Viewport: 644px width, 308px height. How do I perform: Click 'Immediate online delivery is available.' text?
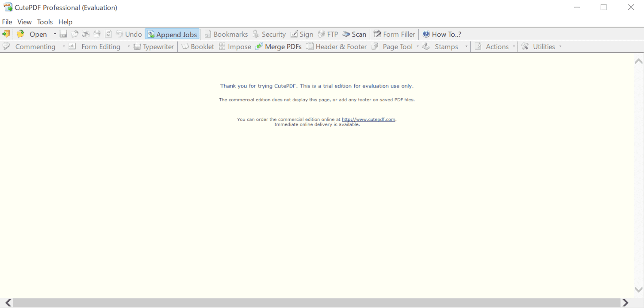coord(317,124)
